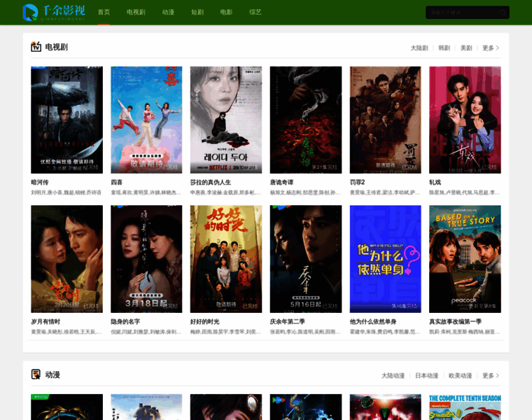This screenshot has width=532, height=420.
Task: Click the 真实故事改编第一季 title text
Action: pos(455,321)
